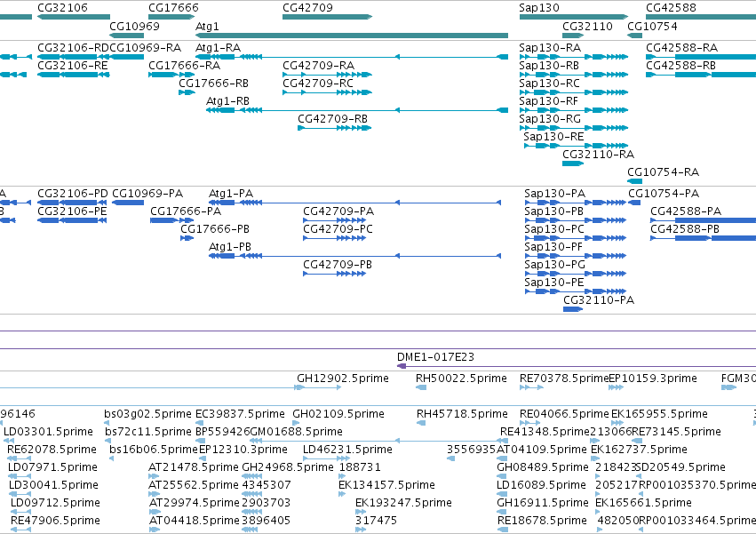Screen dimensions: 756x534
Task: Select the Sap130-RE transcript
Action: coord(577,146)
